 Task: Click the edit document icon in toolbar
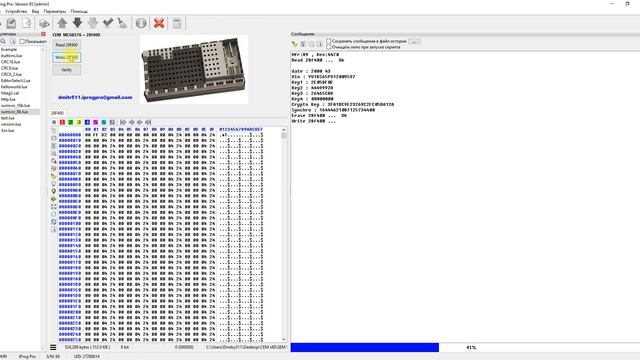(x=11, y=23)
